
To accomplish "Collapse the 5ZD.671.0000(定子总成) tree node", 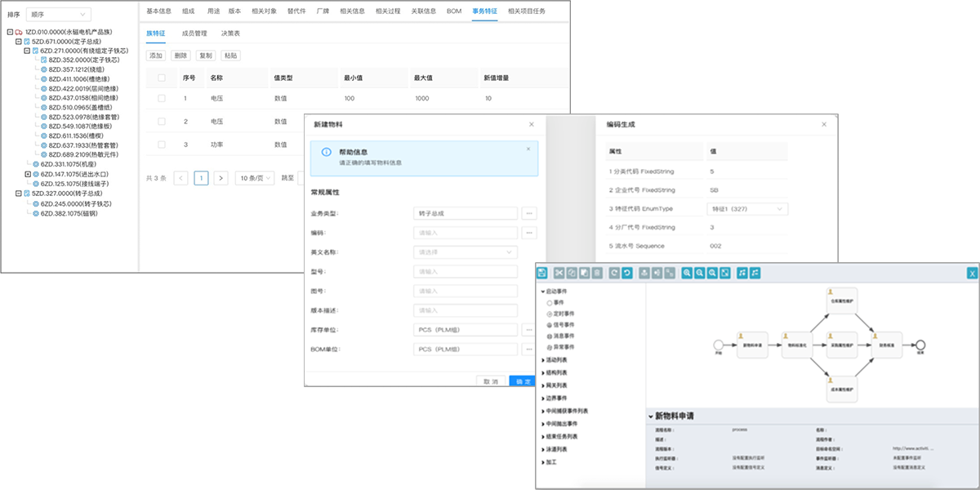I will (x=18, y=41).
